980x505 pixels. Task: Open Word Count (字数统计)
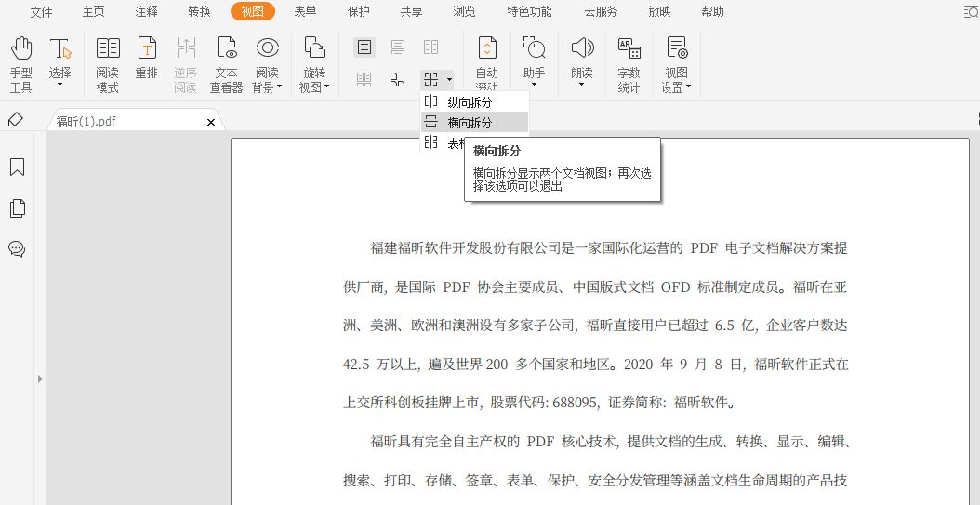tap(629, 64)
